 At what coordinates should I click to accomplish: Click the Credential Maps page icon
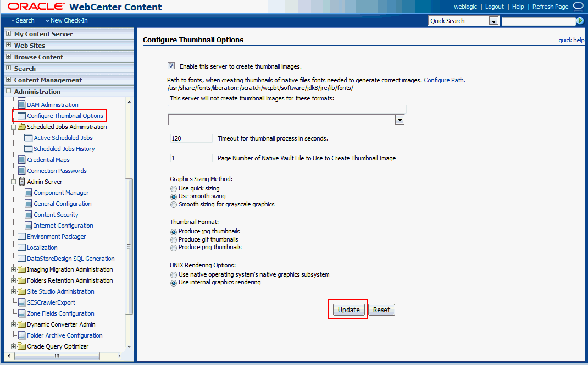(22, 160)
